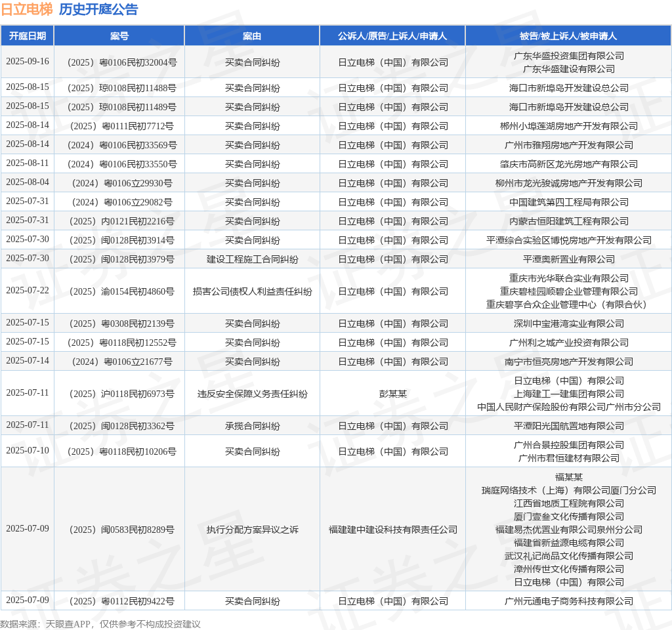The image size is (672, 630).
Task: Click case number 粤0106民初32004号
Action: pos(122,62)
